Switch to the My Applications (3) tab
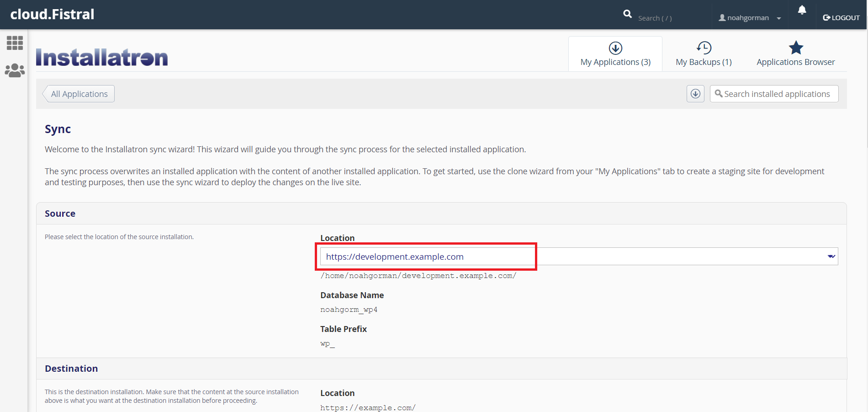The width and height of the screenshot is (868, 412). (x=615, y=62)
